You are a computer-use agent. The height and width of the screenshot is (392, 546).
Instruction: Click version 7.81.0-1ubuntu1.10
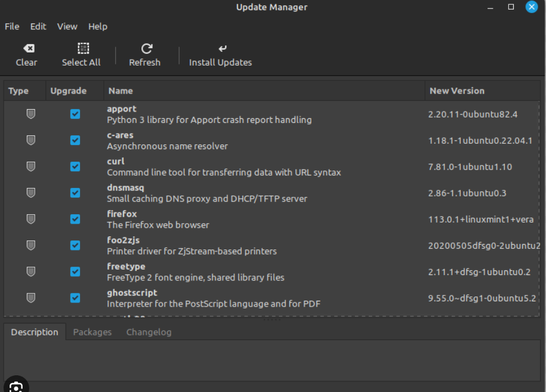pyautogui.click(x=470, y=167)
